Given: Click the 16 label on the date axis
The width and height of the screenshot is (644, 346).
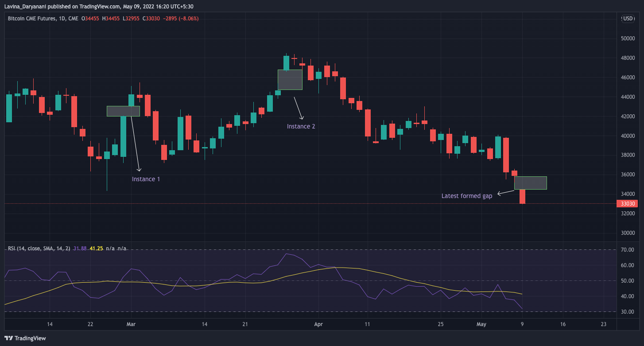Looking at the screenshot, I should (563, 324).
